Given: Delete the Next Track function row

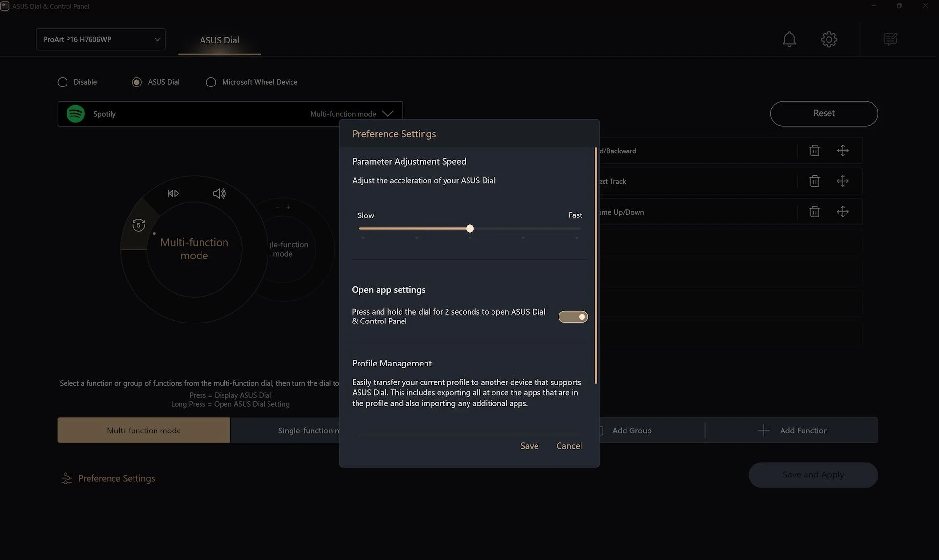Looking at the screenshot, I should [814, 181].
